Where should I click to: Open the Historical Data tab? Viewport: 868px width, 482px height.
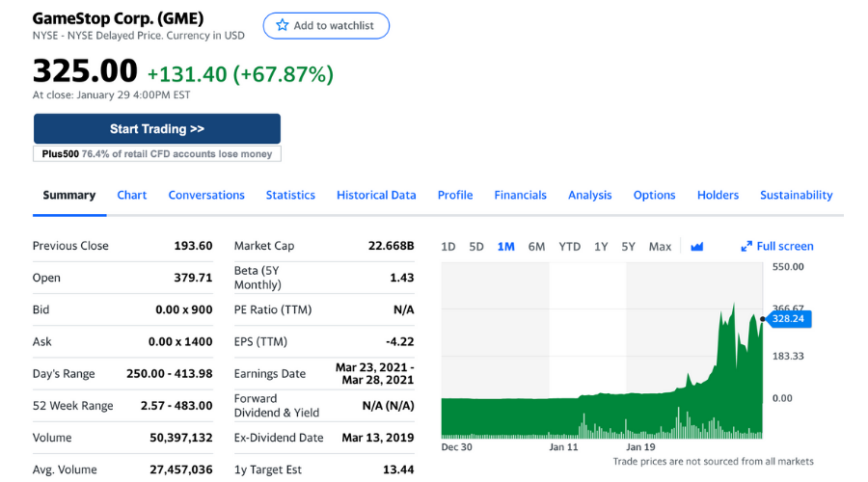pyautogui.click(x=376, y=195)
